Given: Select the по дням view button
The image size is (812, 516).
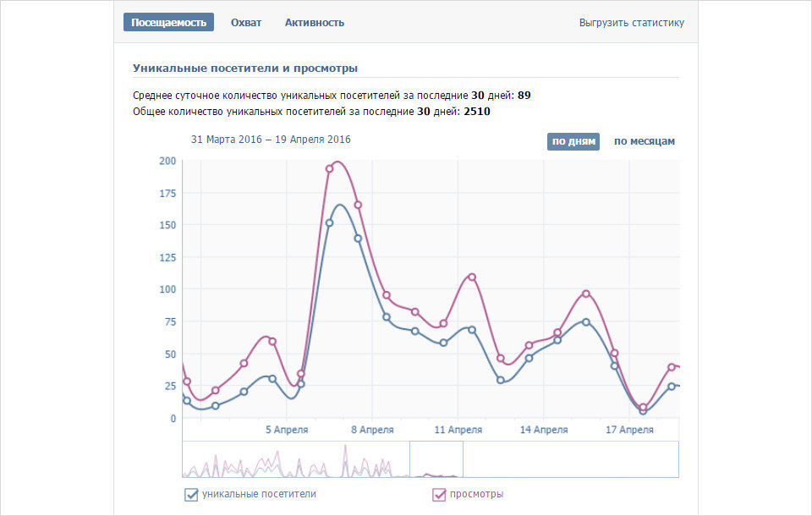Looking at the screenshot, I should click(x=573, y=141).
